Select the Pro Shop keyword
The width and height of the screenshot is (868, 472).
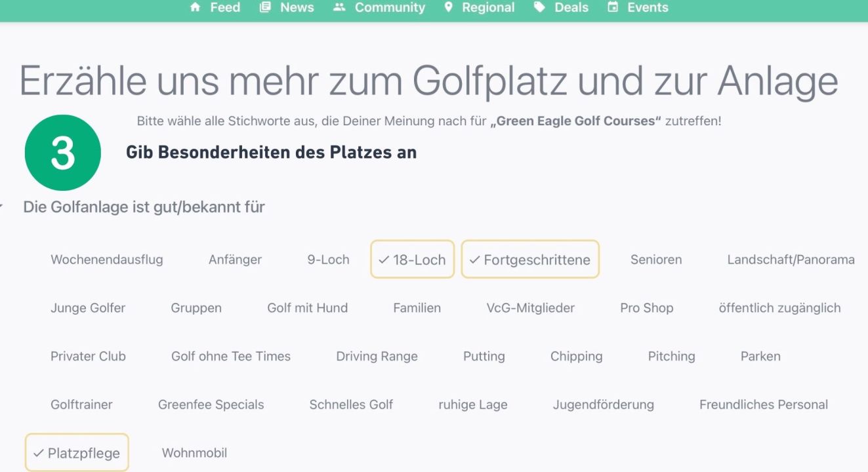647,308
